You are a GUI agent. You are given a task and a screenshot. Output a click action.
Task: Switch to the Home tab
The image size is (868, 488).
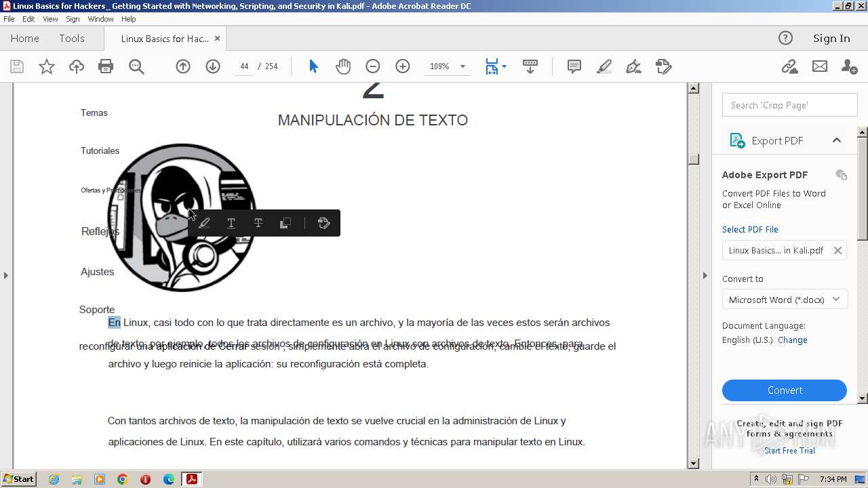click(x=25, y=38)
